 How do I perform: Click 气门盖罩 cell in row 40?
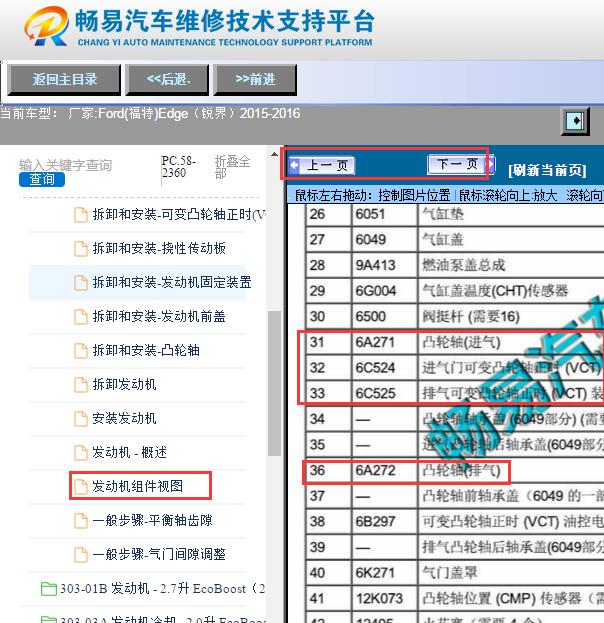(511, 573)
